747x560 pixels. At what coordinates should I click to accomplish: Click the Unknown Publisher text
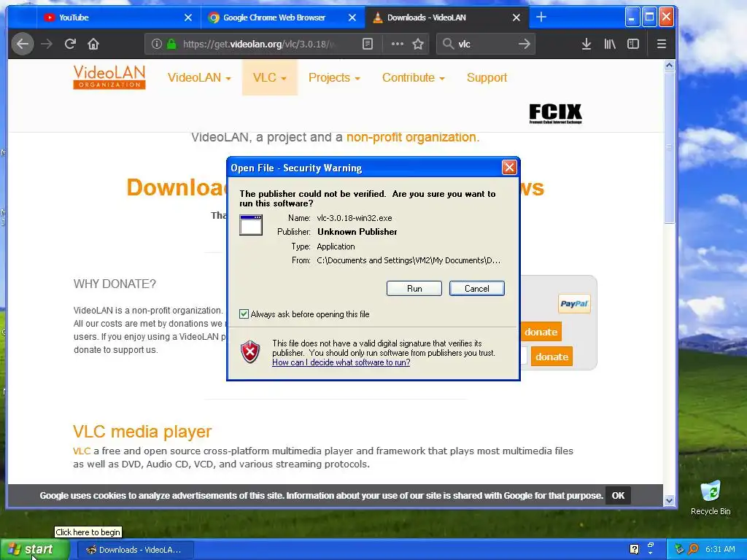pos(357,232)
